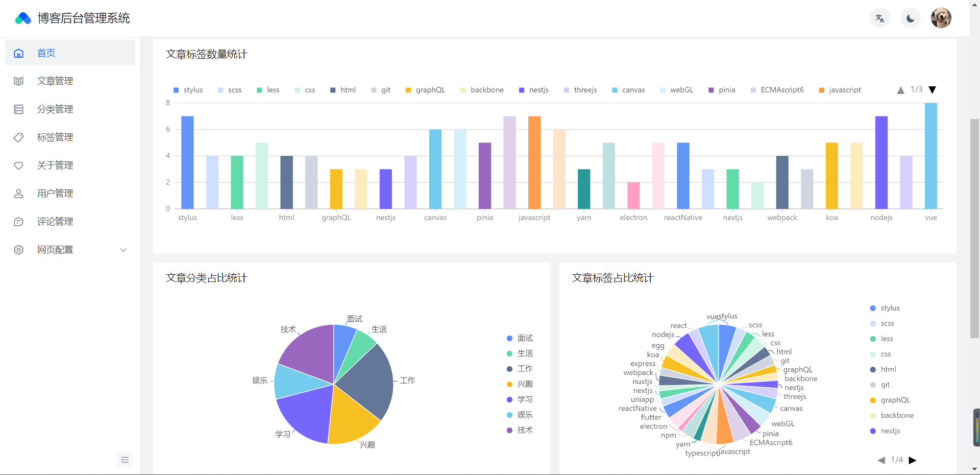Click the orange javascript bar

tap(534, 162)
